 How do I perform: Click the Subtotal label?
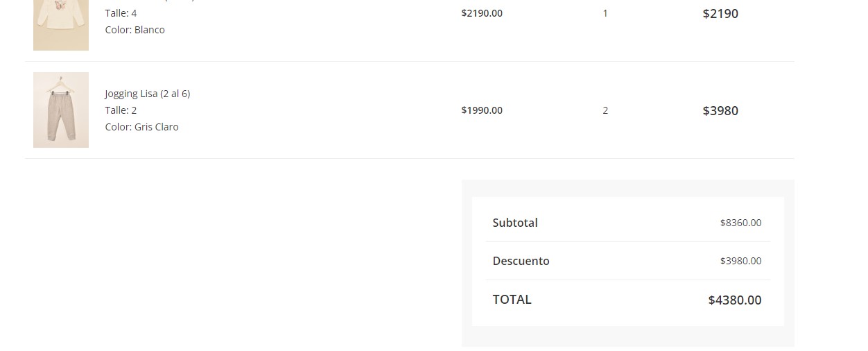coord(515,223)
